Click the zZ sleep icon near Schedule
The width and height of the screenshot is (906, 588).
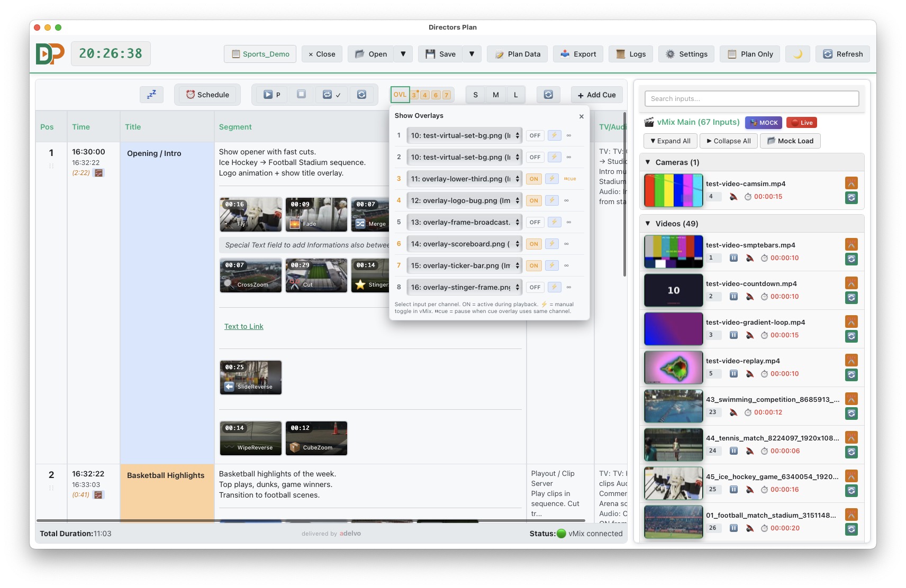152,95
